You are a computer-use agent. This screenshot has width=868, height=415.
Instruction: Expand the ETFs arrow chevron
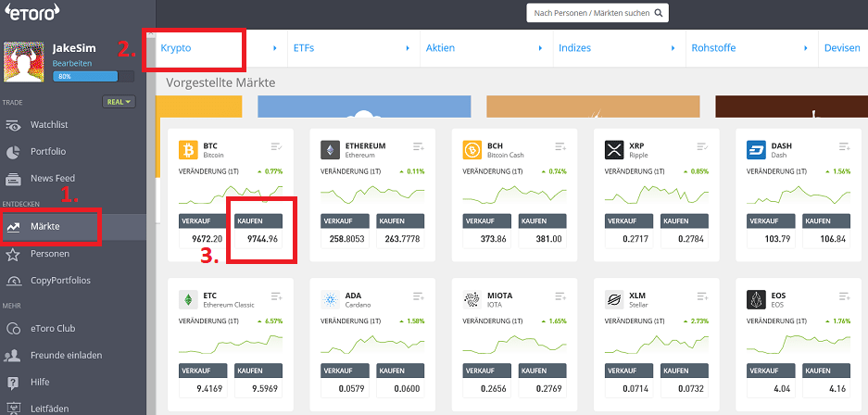tap(408, 48)
